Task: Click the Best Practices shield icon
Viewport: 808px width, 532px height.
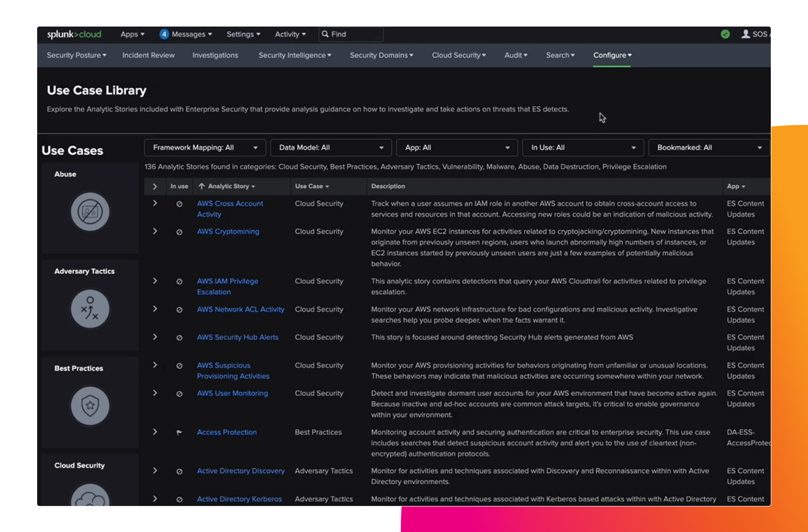Action: (89, 406)
